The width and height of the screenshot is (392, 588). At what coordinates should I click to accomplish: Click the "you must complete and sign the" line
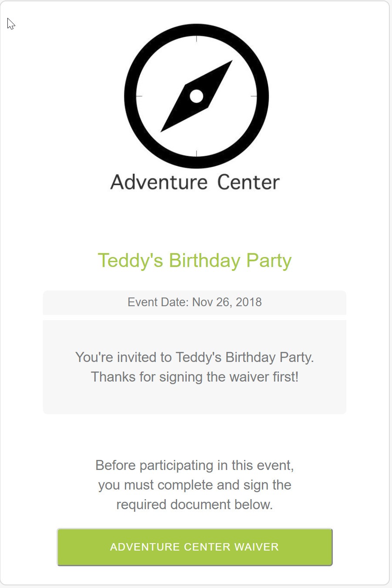coord(194,485)
